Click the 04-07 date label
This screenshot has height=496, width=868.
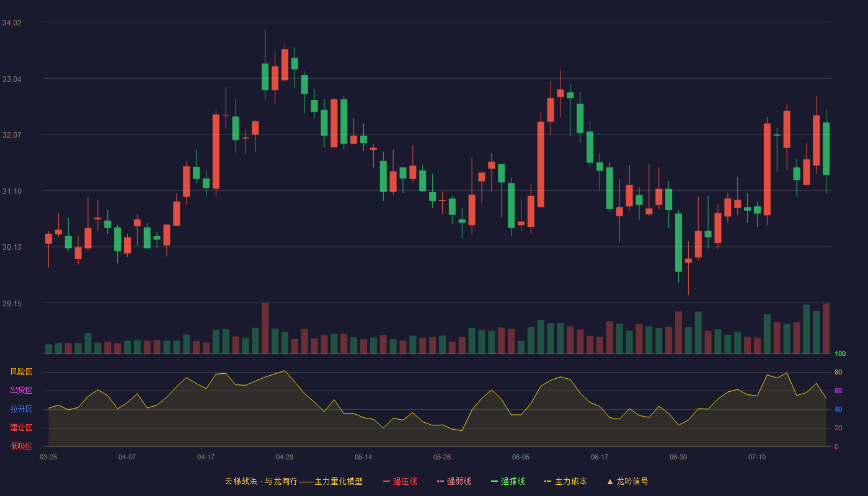pos(127,457)
